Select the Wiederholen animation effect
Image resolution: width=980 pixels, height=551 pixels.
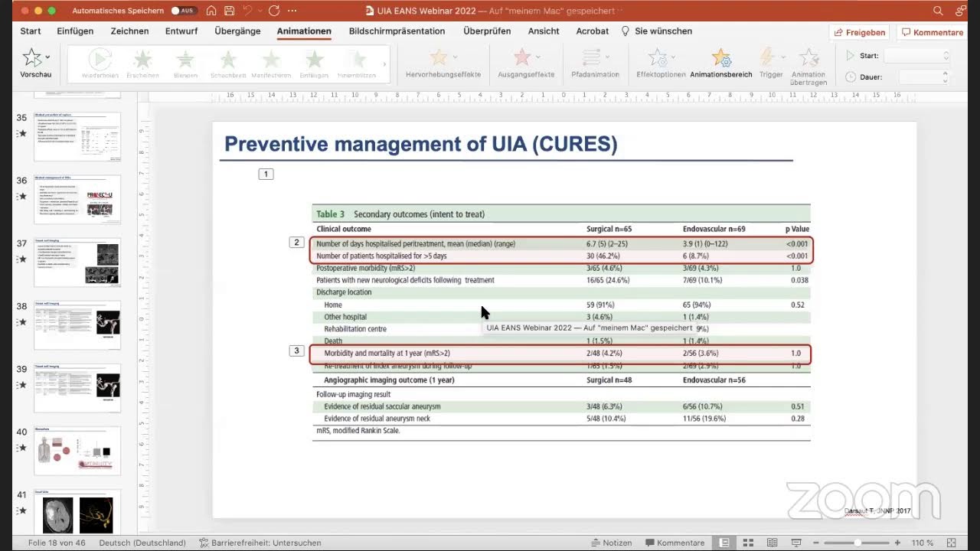click(x=100, y=64)
